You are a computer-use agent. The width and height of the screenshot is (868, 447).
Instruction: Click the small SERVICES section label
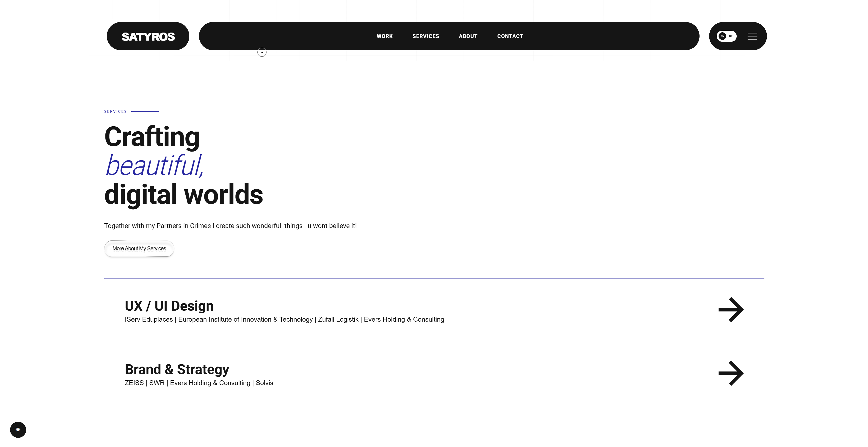[x=116, y=111]
